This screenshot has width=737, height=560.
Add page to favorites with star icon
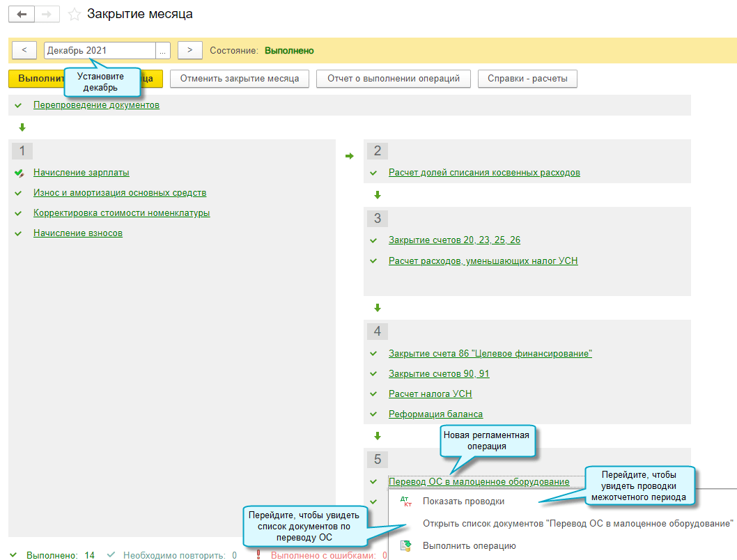click(75, 15)
